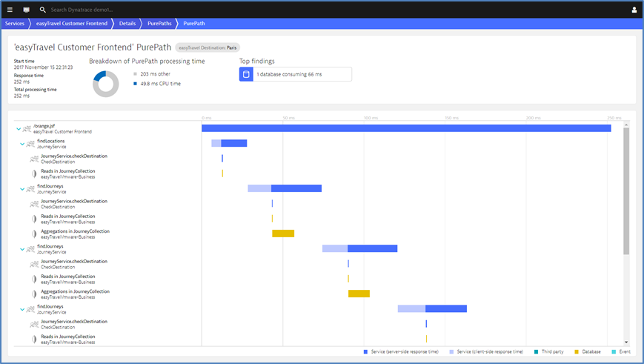This screenshot has width=644, height=364.
Task: Click the first yellow Aggregations database bar
Action: (x=283, y=234)
